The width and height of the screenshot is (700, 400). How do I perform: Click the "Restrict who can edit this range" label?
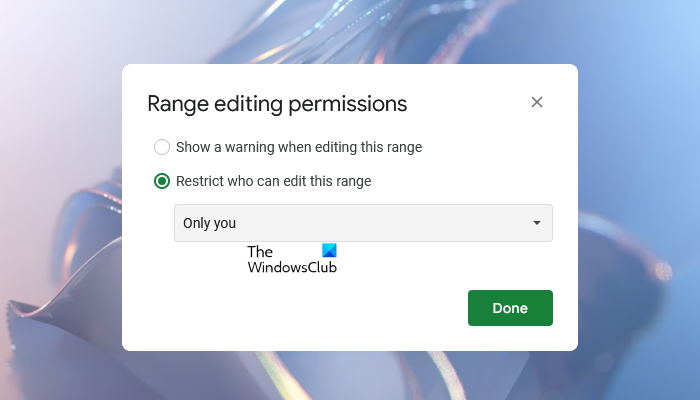click(x=273, y=181)
